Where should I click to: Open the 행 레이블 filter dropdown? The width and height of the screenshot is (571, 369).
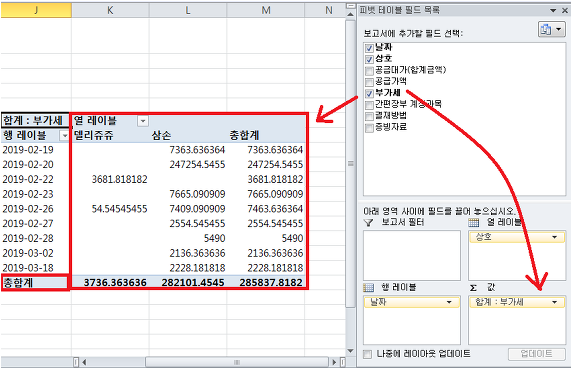click(64, 136)
